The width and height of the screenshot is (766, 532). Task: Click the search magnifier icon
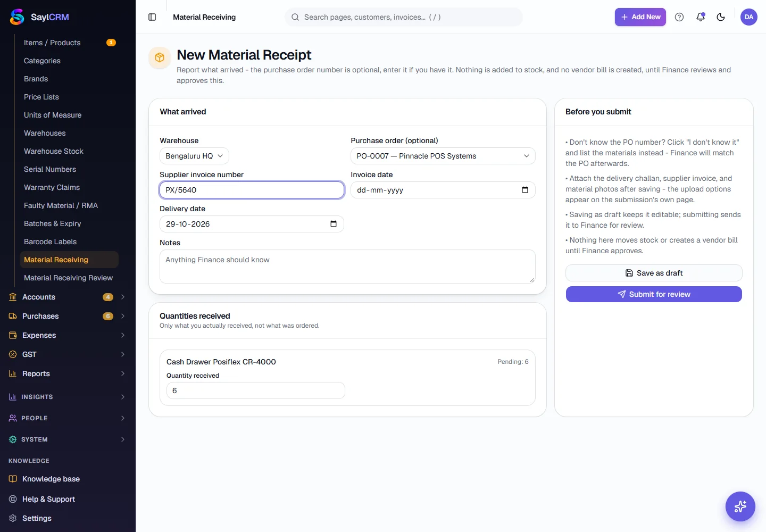click(295, 17)
